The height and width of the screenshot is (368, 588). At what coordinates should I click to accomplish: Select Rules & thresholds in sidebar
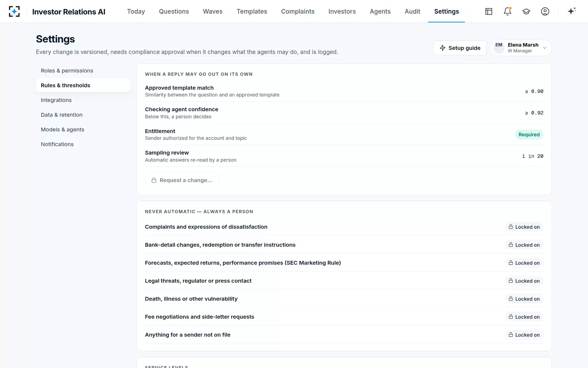[x=83, y=85]
